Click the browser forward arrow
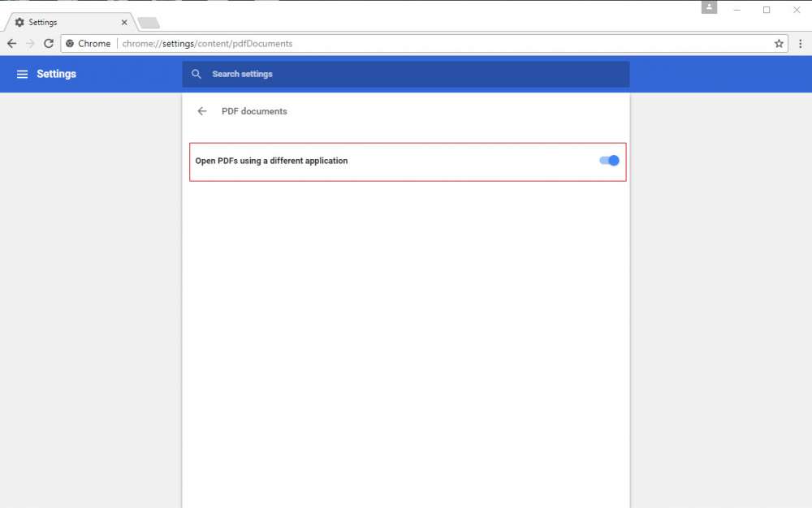812x508 pixels. [30, 44]
